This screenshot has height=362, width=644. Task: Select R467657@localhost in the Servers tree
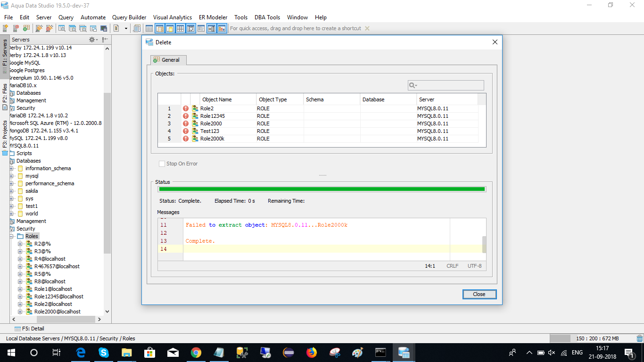point(57,266)
